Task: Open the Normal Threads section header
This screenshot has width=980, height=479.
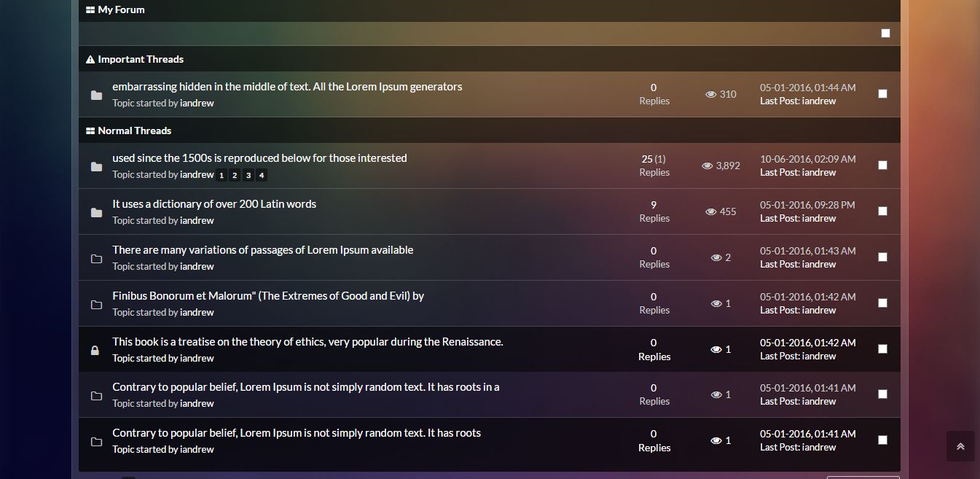Action: [134, 131]
